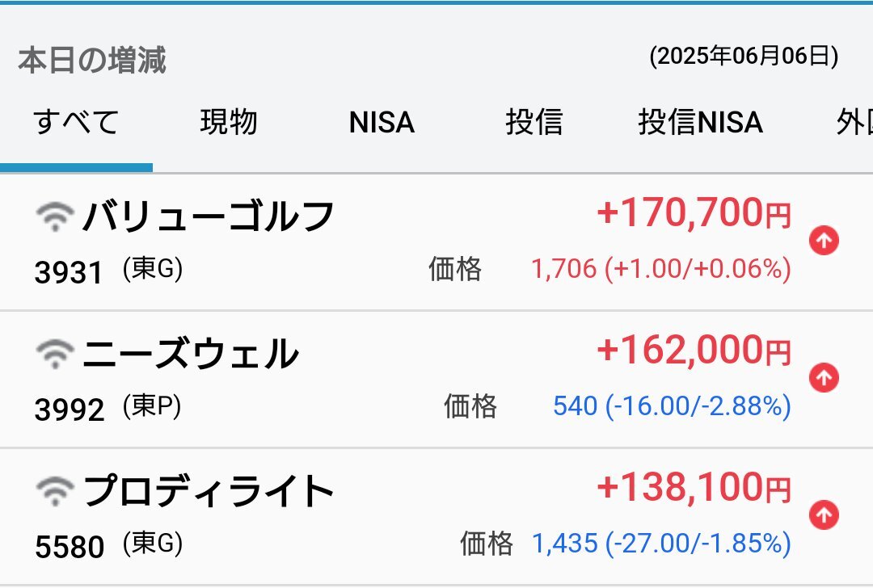This screenshot has width=873, height=588.
Task: Switch to the 現物 tab
Action: point(229,123)
